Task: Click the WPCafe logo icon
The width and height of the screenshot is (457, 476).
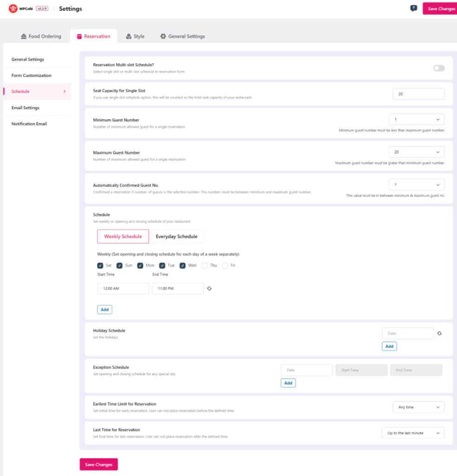Action: point(13,8)
